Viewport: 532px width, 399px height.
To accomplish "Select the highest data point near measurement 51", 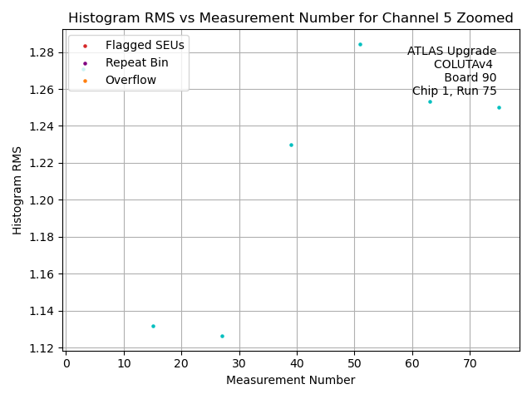I will pos(360,44).
